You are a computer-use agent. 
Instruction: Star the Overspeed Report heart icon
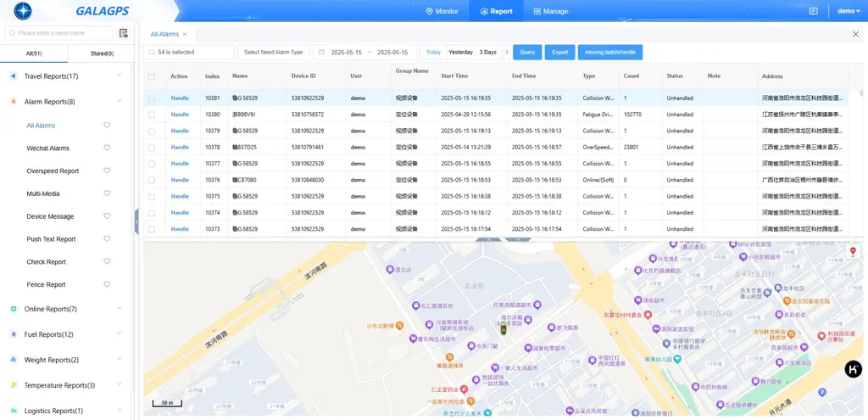click(107, 171)
